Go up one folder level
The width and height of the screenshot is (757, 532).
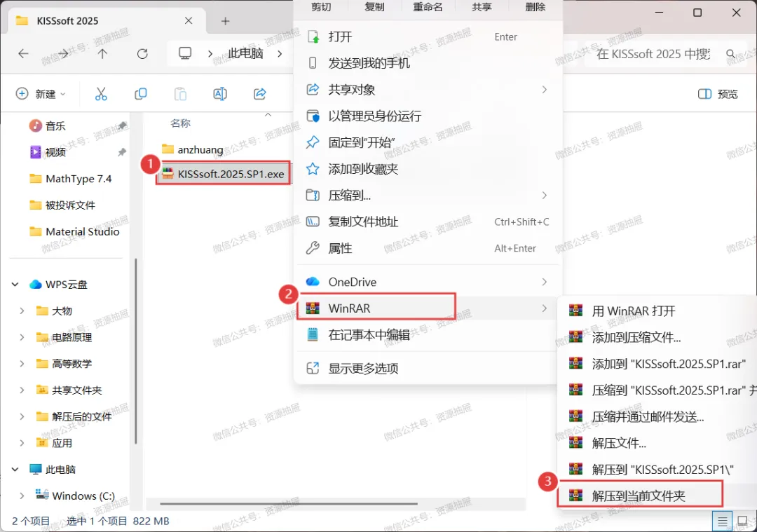102,53
